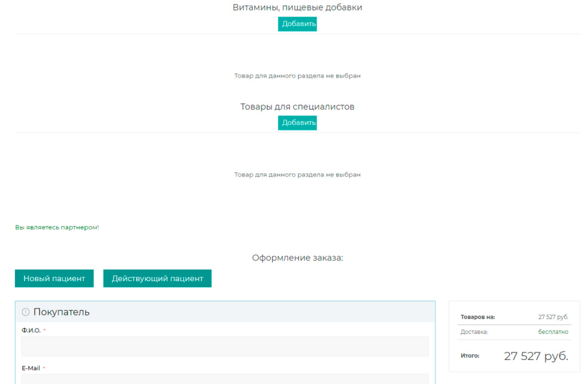Click the empty-product message under Витамины
The height and width of the screenshot is (384, 588).
(x=297, y=76)
